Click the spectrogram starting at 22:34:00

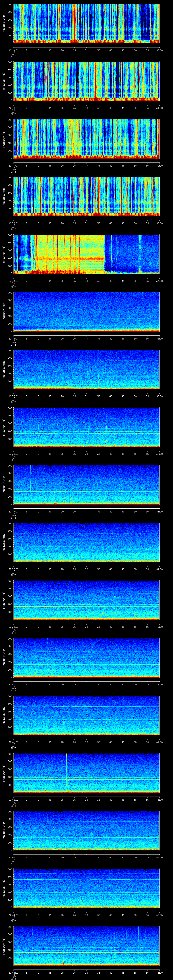(86, 312)
